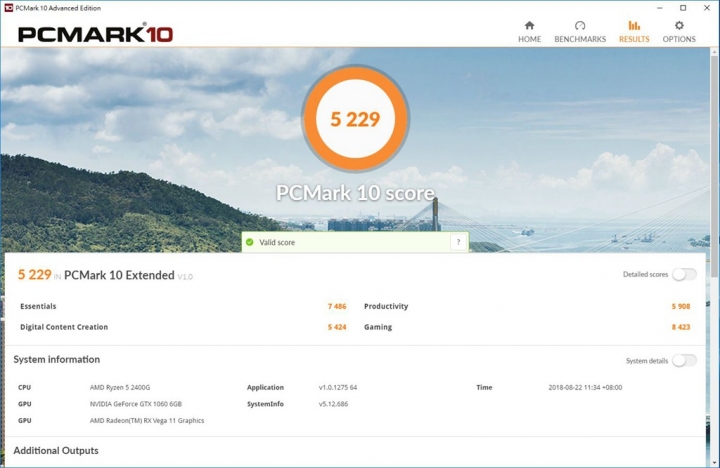Open the Benchmarks section

[x=580, y=32]
